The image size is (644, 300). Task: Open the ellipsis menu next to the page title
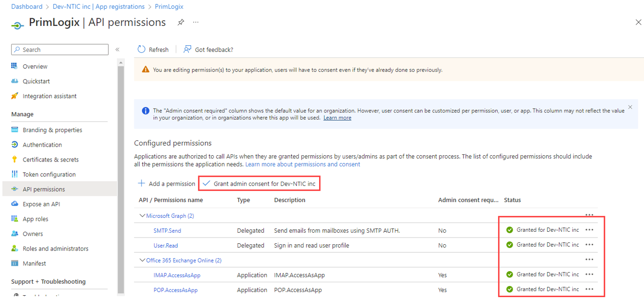click(196, 22)
